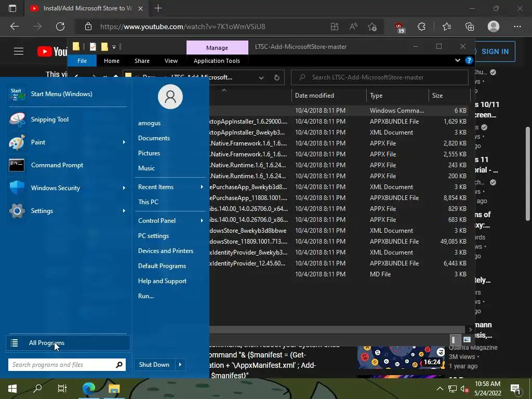Open Explorer help question mark

469,60
